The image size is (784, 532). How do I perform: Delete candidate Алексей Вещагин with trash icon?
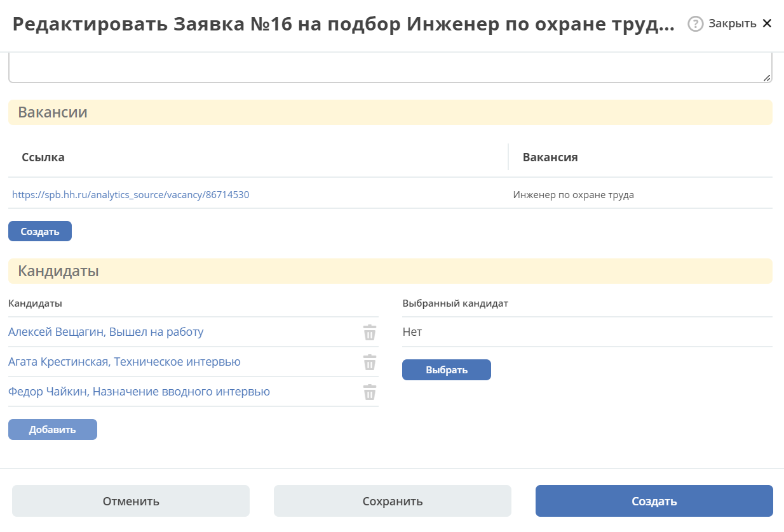click(370, 332)
